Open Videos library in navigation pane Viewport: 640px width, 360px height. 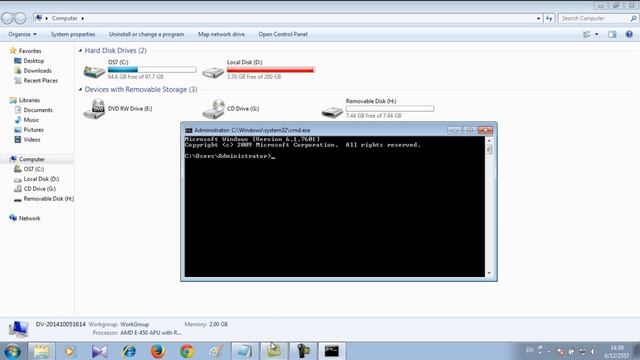point(32,140)
